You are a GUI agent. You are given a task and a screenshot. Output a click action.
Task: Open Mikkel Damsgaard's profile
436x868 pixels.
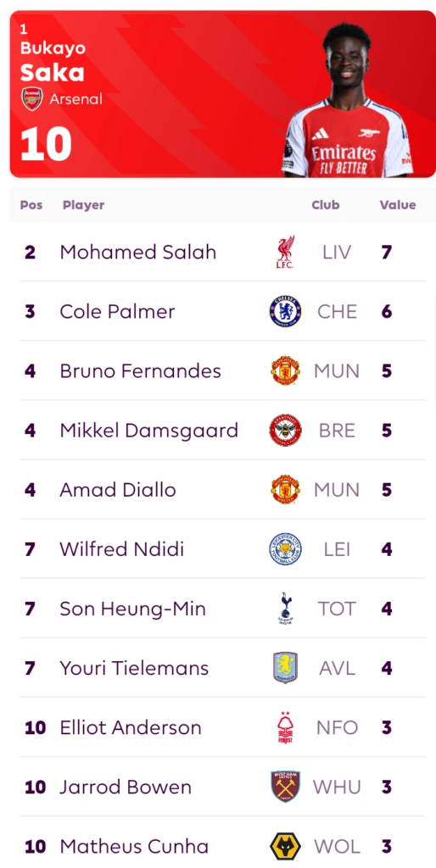pyautogui.click(x=149, y=430)
